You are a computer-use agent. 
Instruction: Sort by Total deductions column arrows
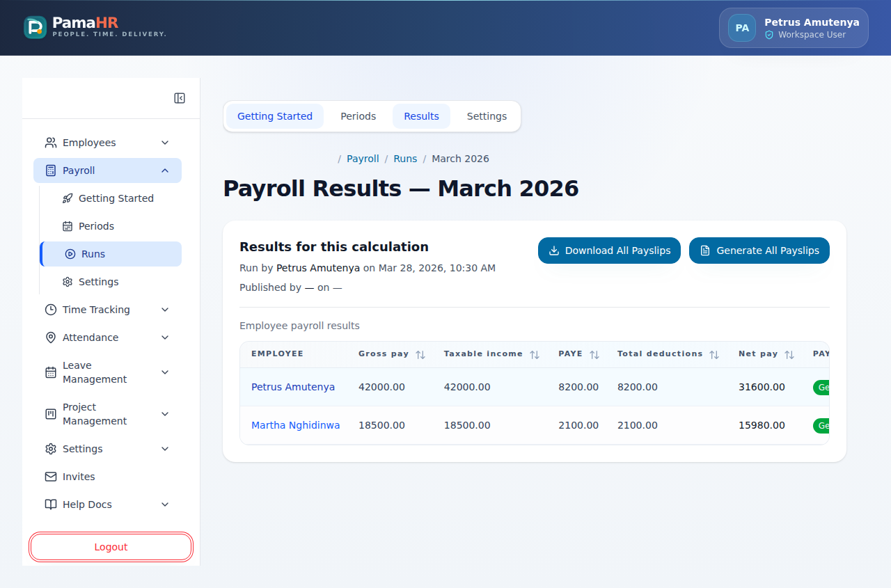click(x=714, y=355)
